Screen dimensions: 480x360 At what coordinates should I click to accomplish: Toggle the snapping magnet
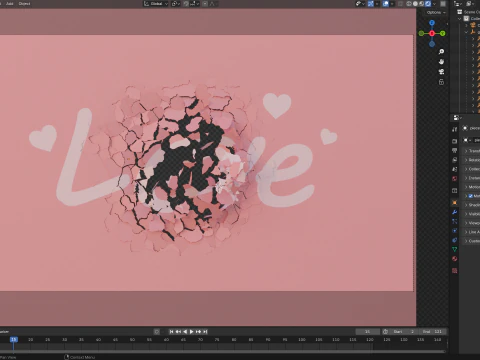coord(186,4)
